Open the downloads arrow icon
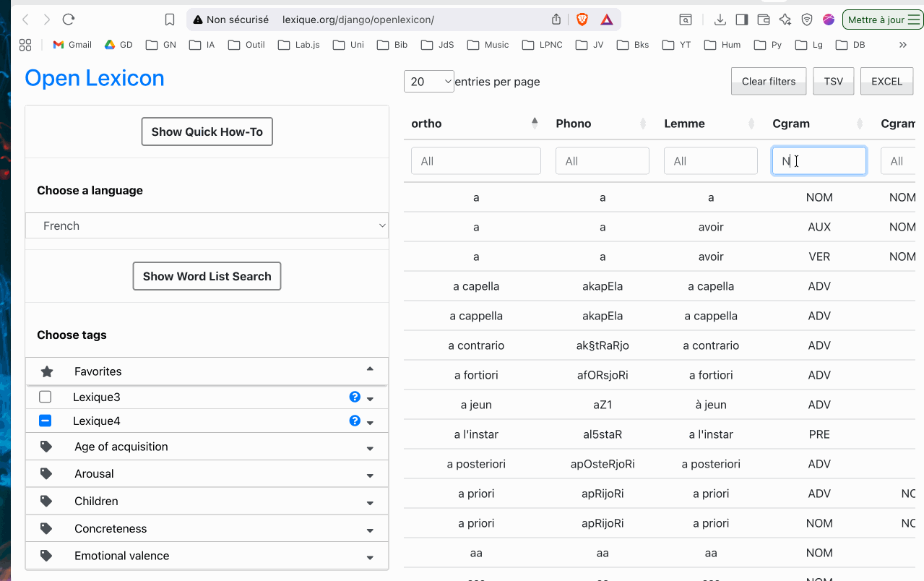The image size is (924, 581). (720, 20)
